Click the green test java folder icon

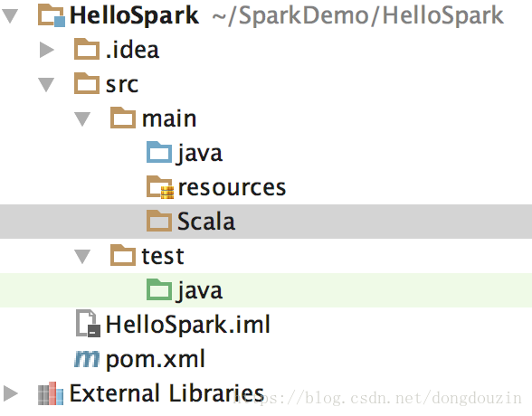pos(159,289)
